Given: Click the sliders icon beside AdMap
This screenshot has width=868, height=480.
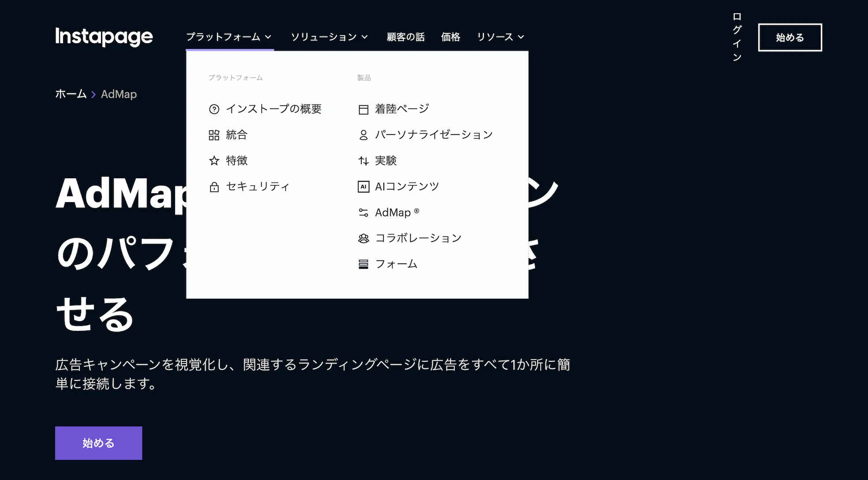Looking at the screenshot, I should [363, 213].
